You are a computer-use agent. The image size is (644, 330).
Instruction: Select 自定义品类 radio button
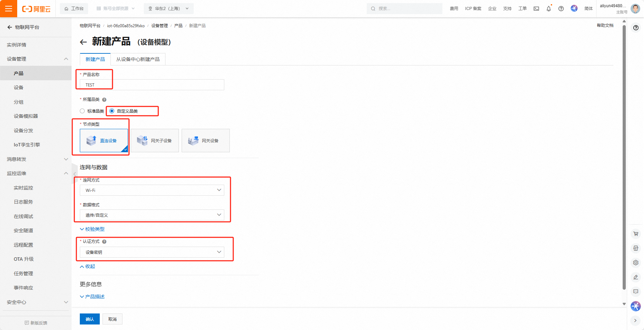[x=112, y=111]
